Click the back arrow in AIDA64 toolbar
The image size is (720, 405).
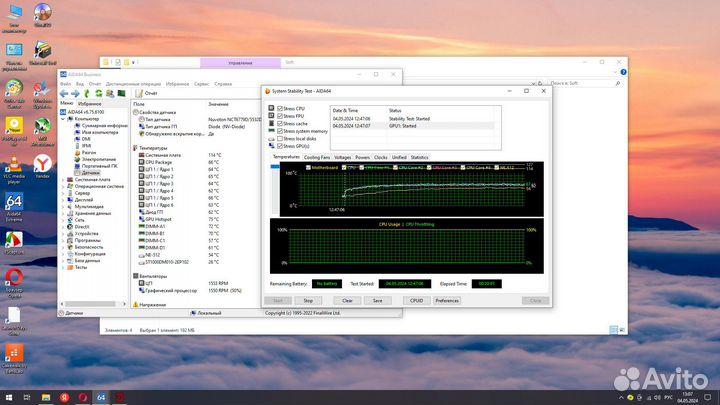[64, 93]
